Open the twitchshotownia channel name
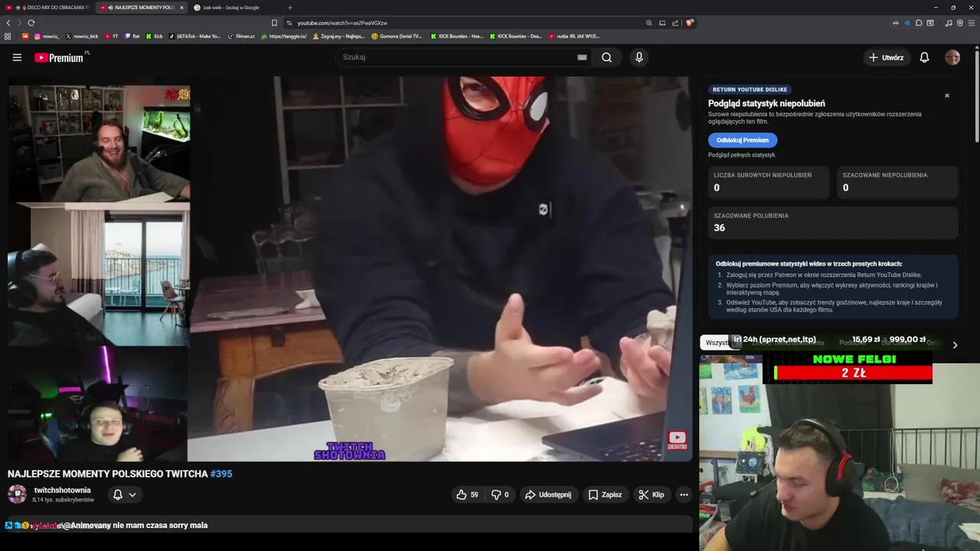 63,490
